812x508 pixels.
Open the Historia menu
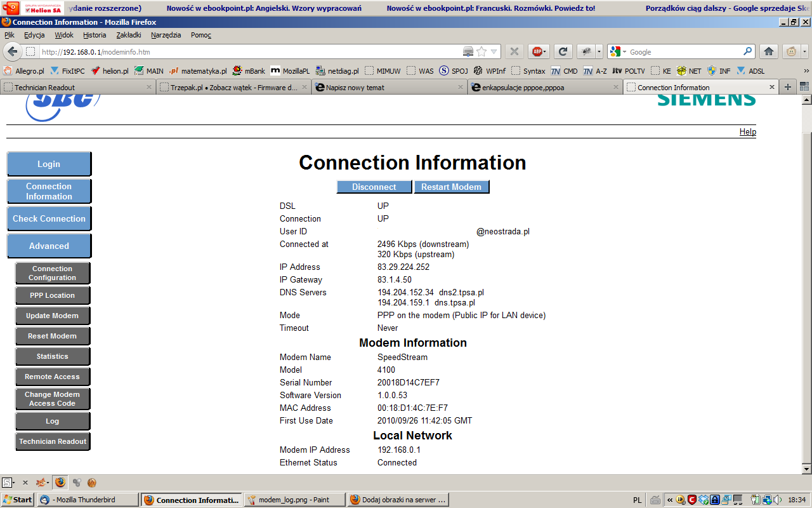94,35
